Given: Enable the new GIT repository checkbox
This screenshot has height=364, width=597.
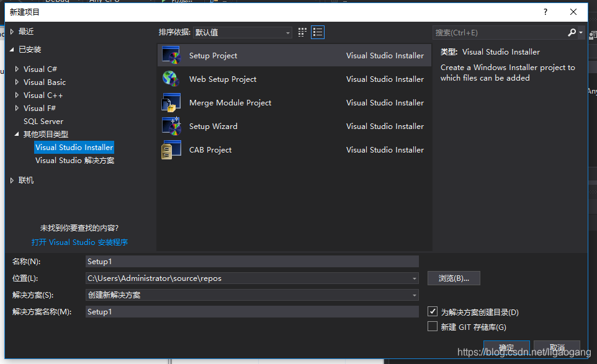Looking at the screenshot, I should pos(433,326).
